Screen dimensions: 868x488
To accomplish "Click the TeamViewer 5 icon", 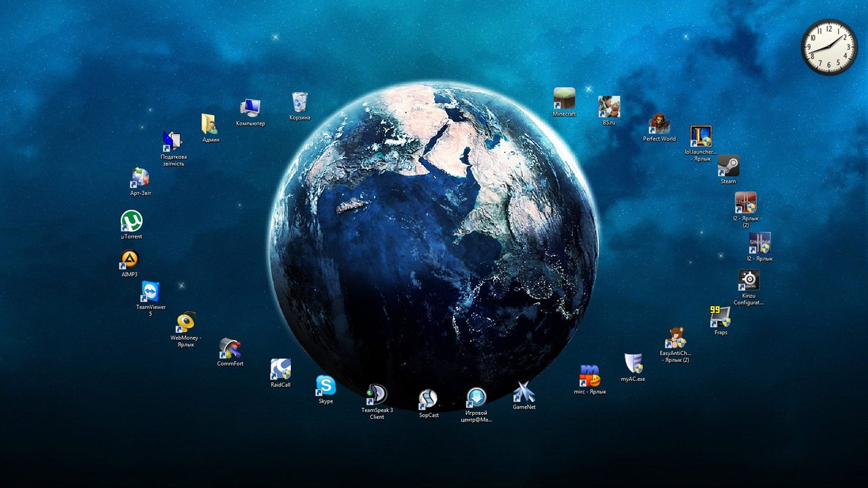I will coord(151,292).
